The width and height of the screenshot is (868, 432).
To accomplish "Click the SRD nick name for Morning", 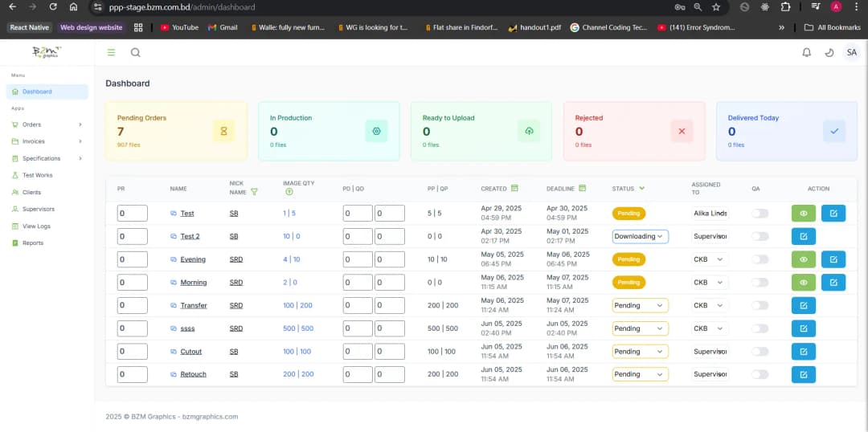I will tap(236, 282).
